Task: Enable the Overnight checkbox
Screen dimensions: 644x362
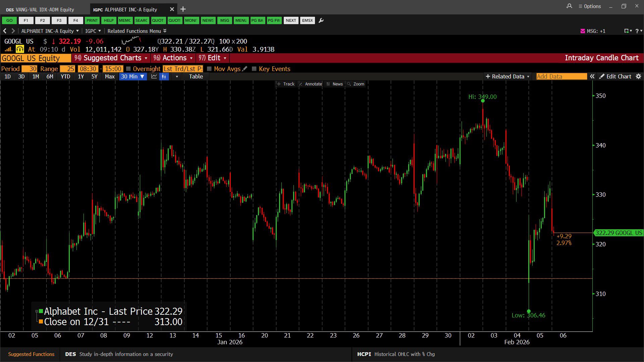Action: coord(128,69)
